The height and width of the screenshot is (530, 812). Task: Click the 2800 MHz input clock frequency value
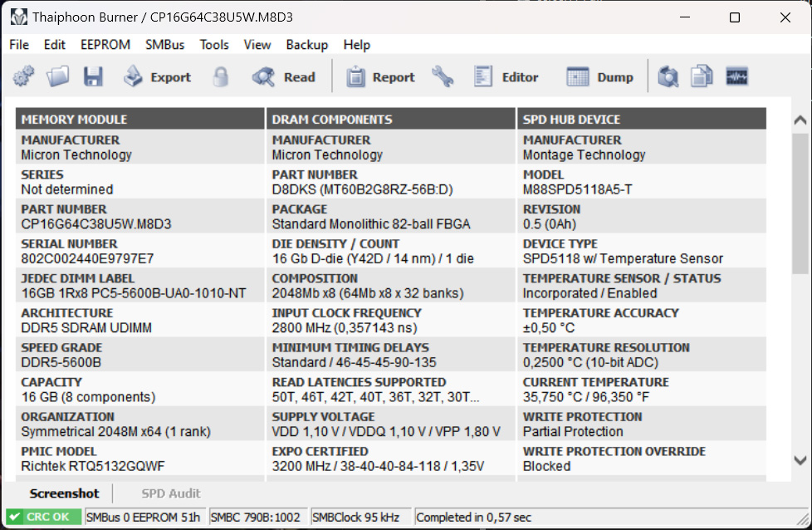pyautogui.click(x=345, y=328)
